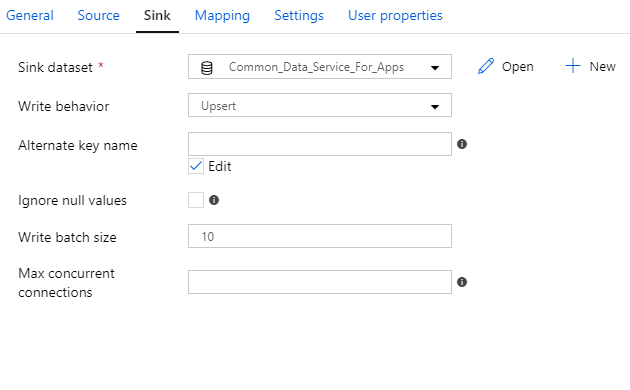Click the database icon in Sink dataset
Viewport: 630px width, 390px height.
[207, 67]
